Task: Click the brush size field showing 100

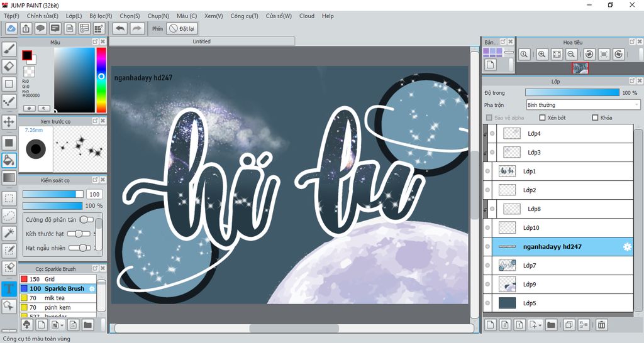Action: click(94, 194)
